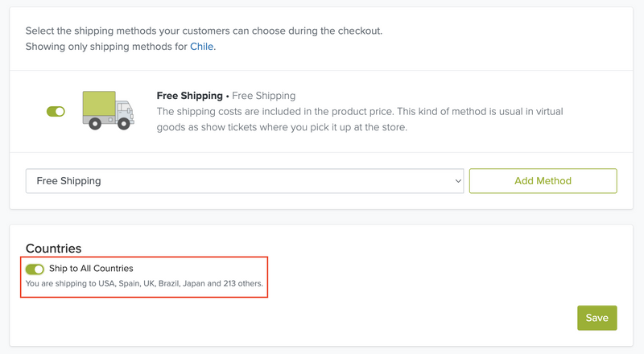Click the truck's grey driver cab

pos(125,111)
